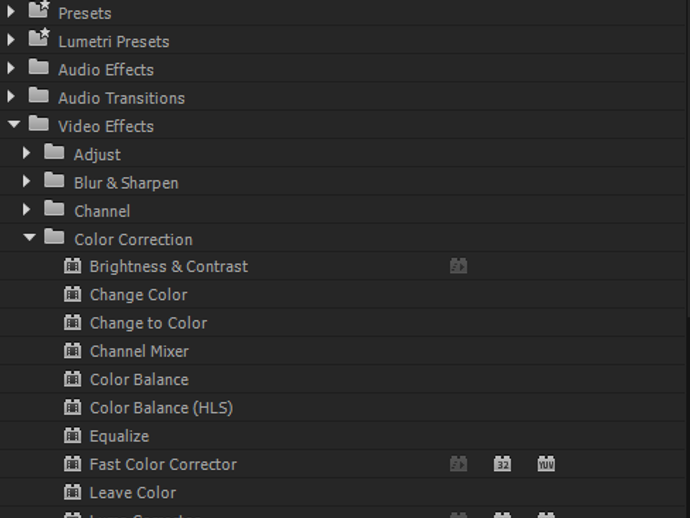This screenshot has height=518, width=690.
Task: Click the Brightness & Contrast effect icon
Action: click(x=72, y=266)
